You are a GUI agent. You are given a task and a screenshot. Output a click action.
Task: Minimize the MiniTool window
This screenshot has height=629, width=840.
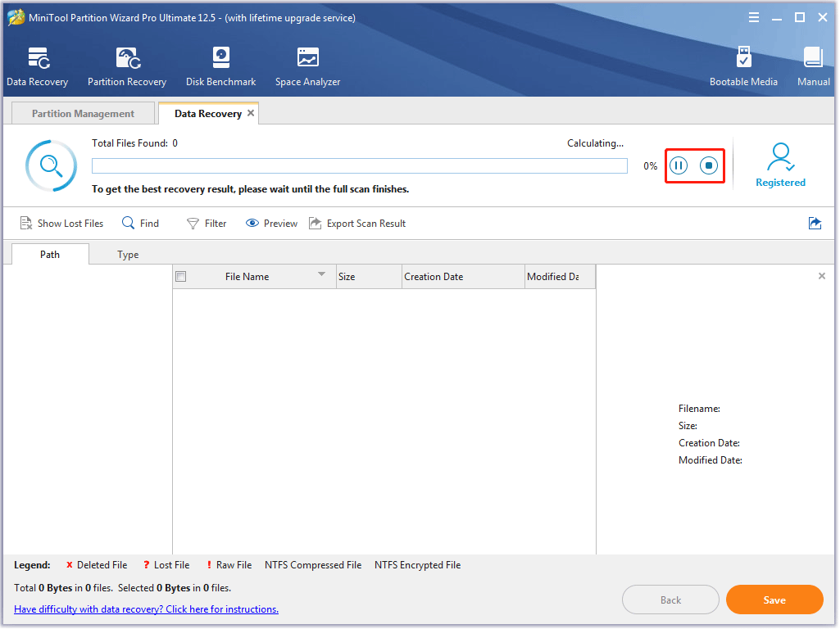[x=776, y=19]
